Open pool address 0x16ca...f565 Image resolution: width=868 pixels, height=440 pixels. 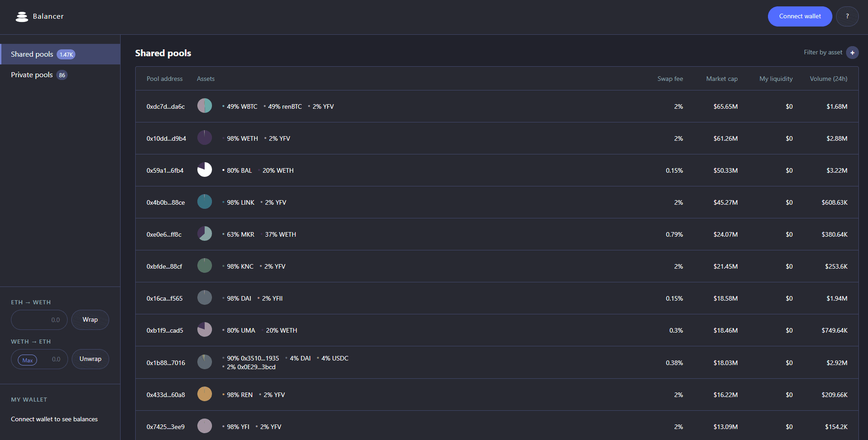point(164,298)
